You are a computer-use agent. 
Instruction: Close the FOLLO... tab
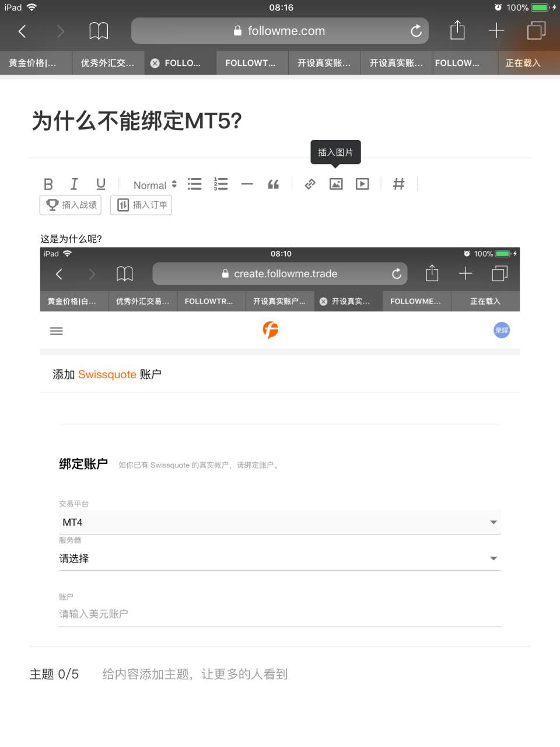pyautogui.click(x=155, y=63)
